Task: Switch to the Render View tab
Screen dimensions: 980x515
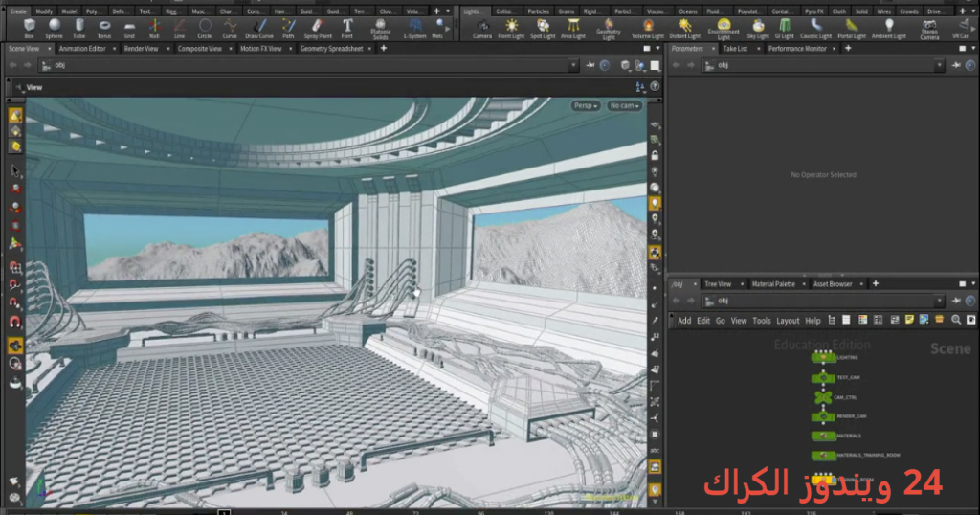Action: (x=142, y=48)
